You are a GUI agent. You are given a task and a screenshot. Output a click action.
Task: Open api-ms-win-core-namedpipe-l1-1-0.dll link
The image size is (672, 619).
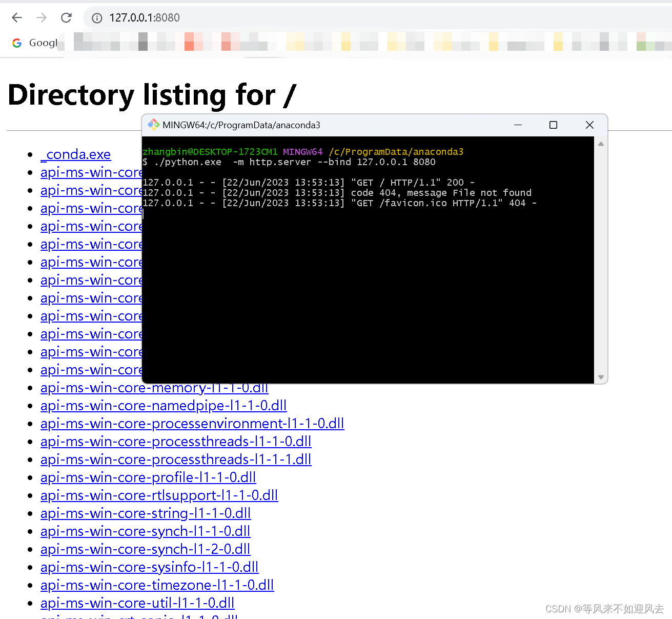164,406
